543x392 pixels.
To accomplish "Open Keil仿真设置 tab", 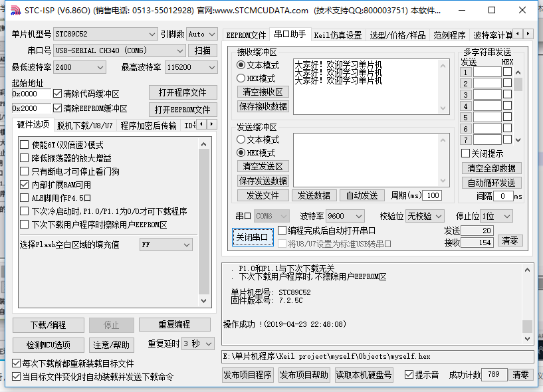I will click(x=338, y=35).
